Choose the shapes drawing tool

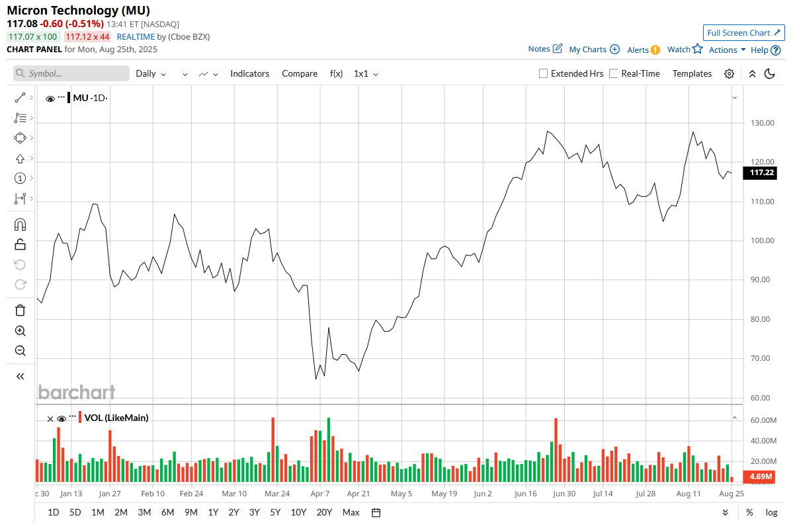(x=20, y=138)
